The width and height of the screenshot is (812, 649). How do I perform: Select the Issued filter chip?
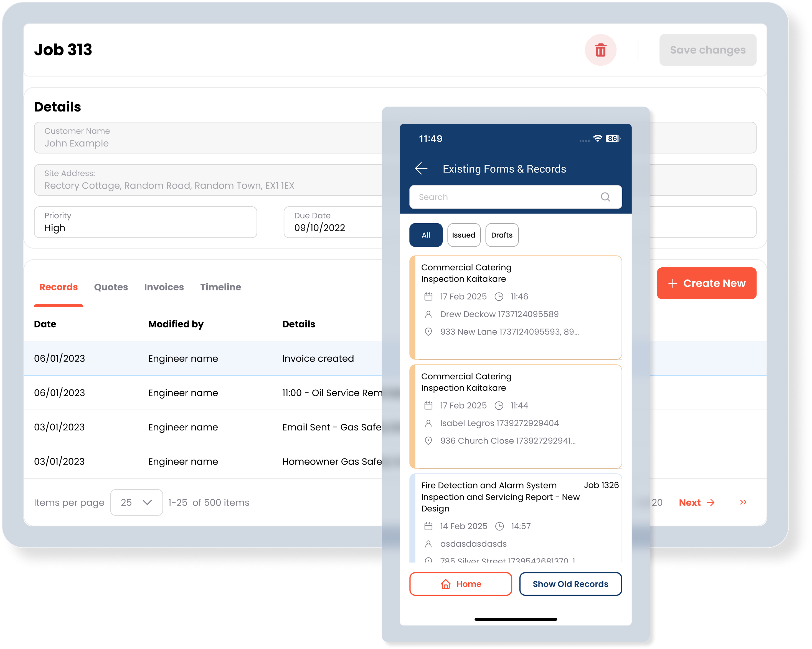(464, 235)
